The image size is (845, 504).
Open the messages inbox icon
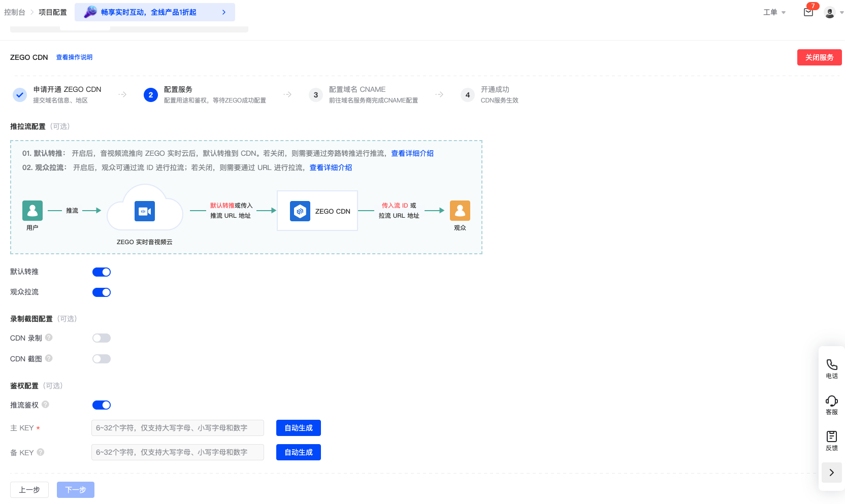808,12
